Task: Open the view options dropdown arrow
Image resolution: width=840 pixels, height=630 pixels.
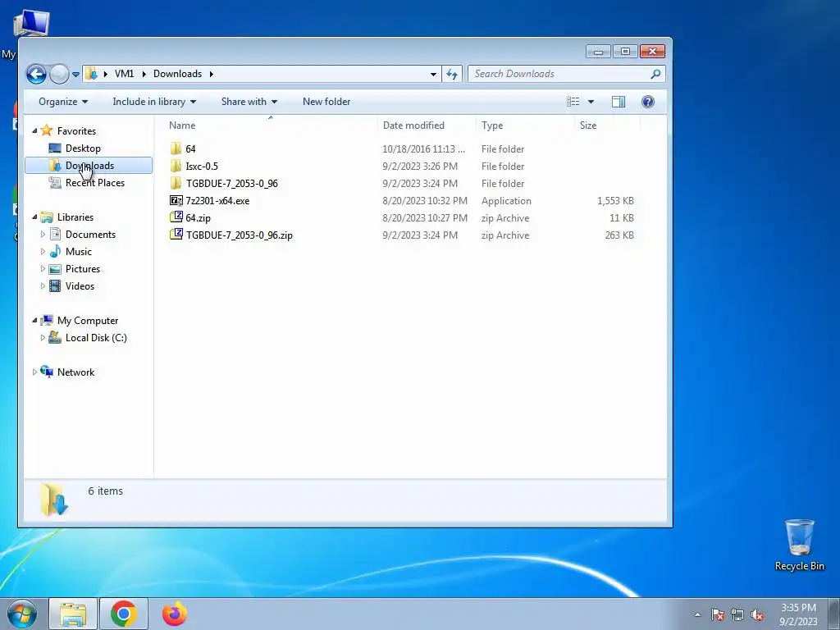Action: tap(591, 102)
